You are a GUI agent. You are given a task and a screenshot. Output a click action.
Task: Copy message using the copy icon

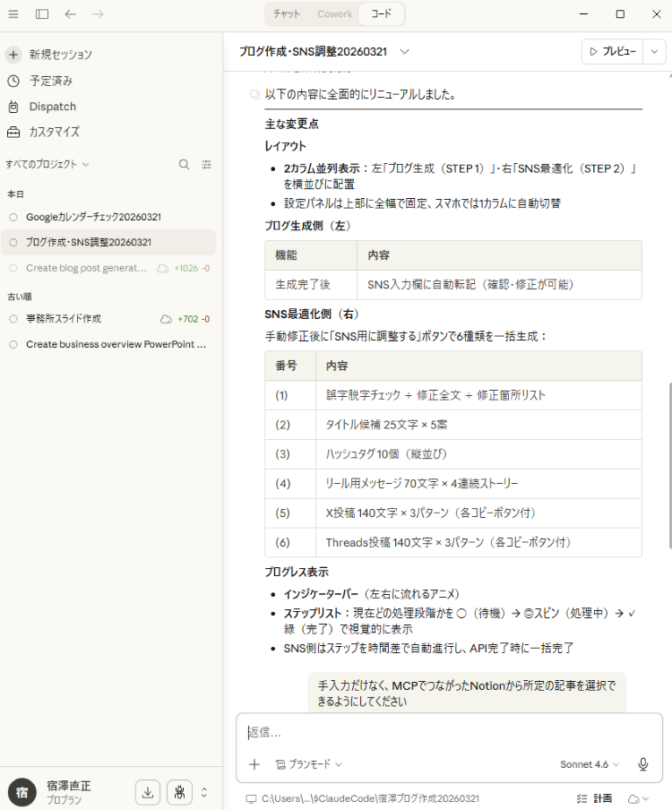pyautogui.click(x=254, y=95)
